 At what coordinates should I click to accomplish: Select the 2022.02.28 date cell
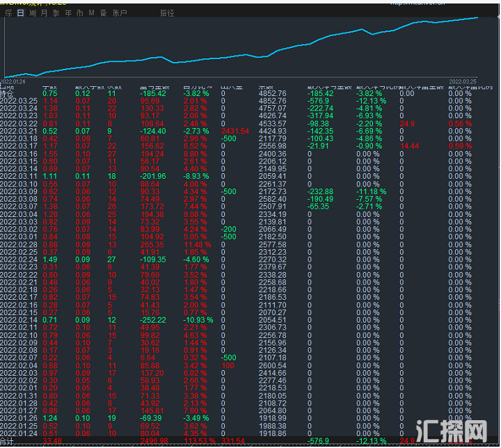[19, 245]
